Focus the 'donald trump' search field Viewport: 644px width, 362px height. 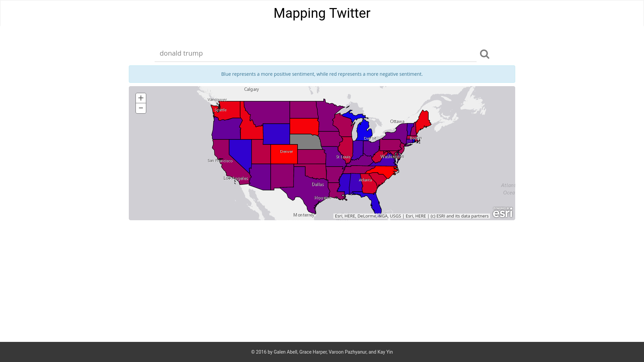[x=315, y=53]
